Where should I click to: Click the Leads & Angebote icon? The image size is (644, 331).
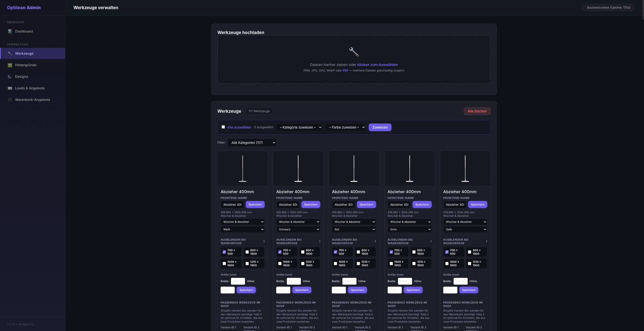click(10, 88)
